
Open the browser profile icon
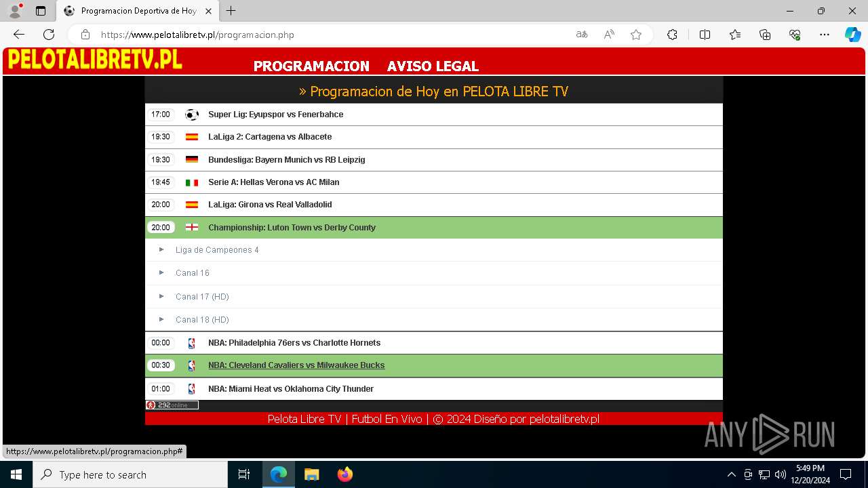pos(15,11)
